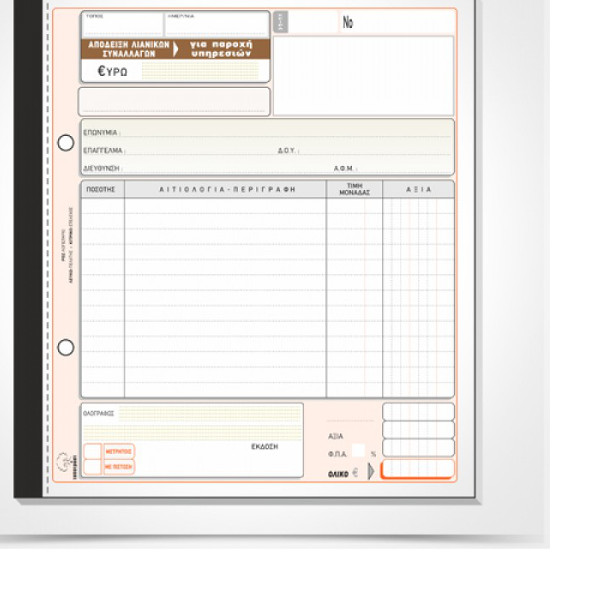600x600 pixels.
Task: Click the €ΥΡΩ euro symbol label
Action: click(112, 71)
